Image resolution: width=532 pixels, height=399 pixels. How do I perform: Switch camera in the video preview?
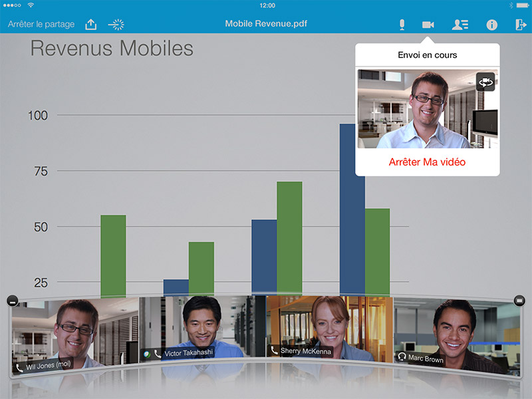point(485,82)
